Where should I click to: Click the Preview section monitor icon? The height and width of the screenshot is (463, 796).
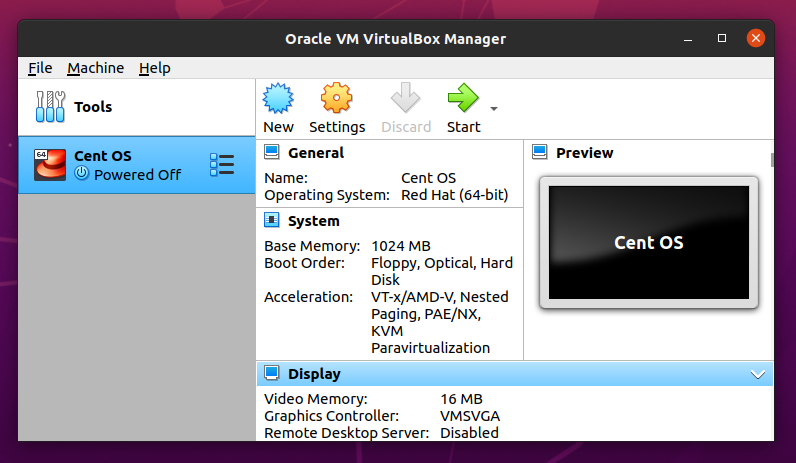(540, 152)
